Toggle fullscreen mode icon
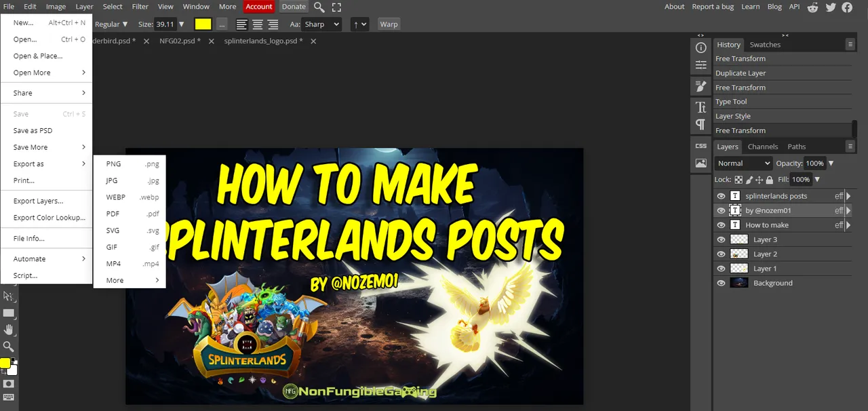This screenshot has height=411, width=868. click(x=336, y=7)
